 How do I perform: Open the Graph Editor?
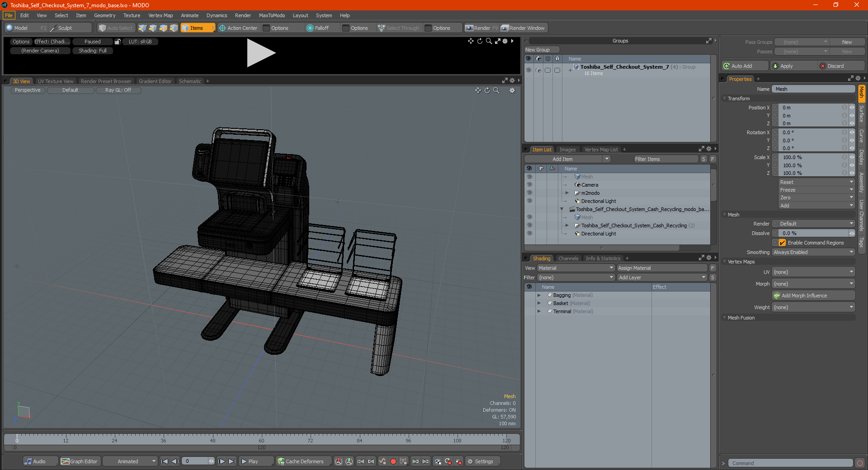pos(80,461)
